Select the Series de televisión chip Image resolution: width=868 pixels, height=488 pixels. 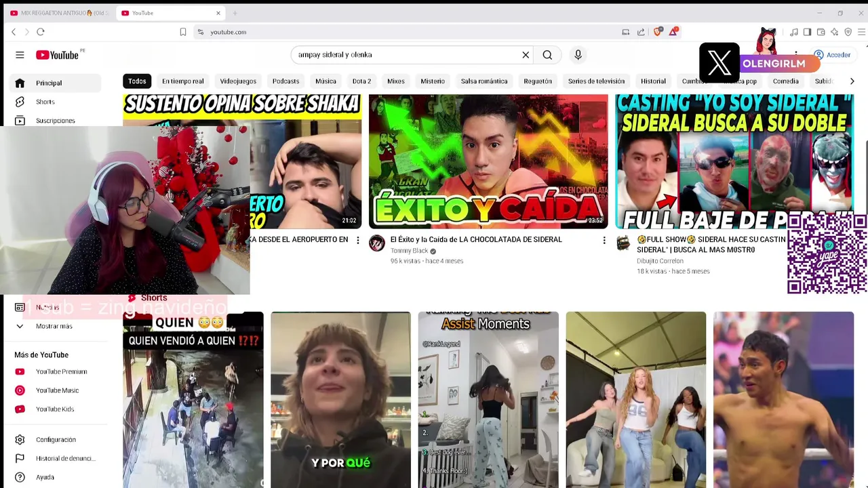tap(596, 81)
